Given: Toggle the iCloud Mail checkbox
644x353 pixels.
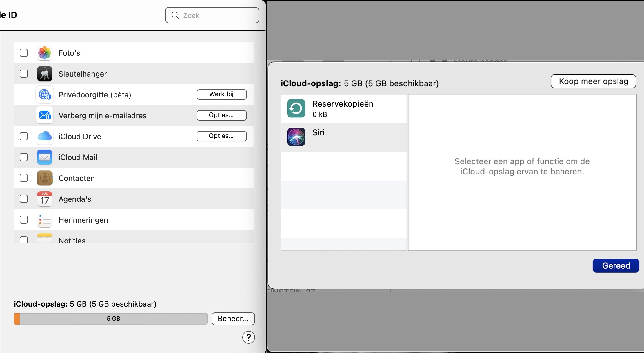Looking at the screenshot, I should coord(24,157).
